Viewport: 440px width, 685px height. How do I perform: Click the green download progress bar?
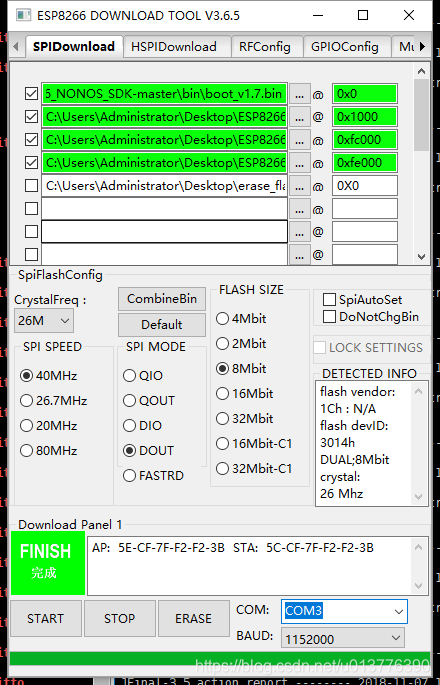220,658
